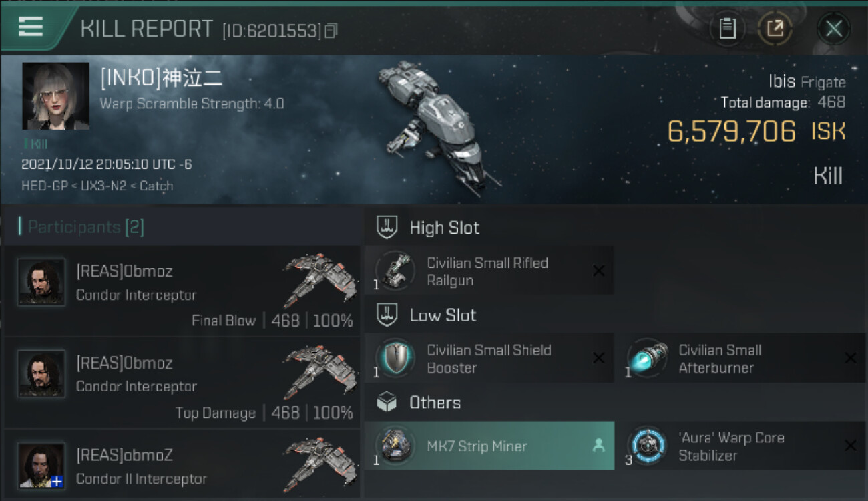
Task: Click the High Slot section header
Action: [444, 228]
